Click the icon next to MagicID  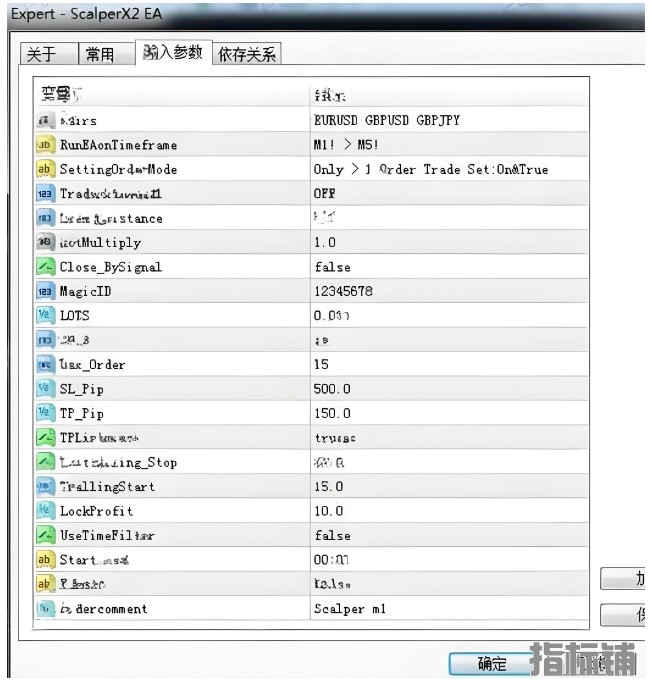click(45, 291)
